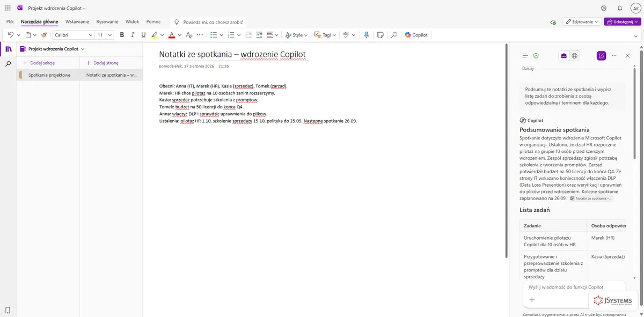Clear formatting with the eraser icon

[189, 35]
